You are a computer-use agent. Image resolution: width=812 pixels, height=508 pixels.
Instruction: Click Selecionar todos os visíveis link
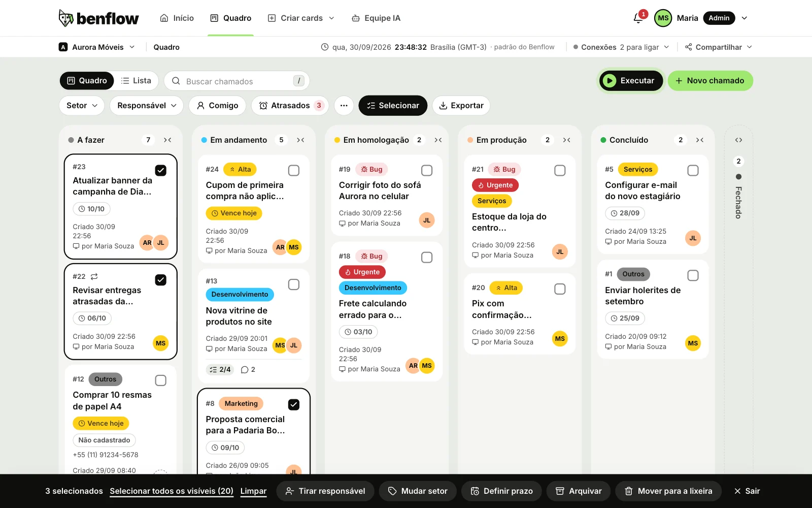172,491
